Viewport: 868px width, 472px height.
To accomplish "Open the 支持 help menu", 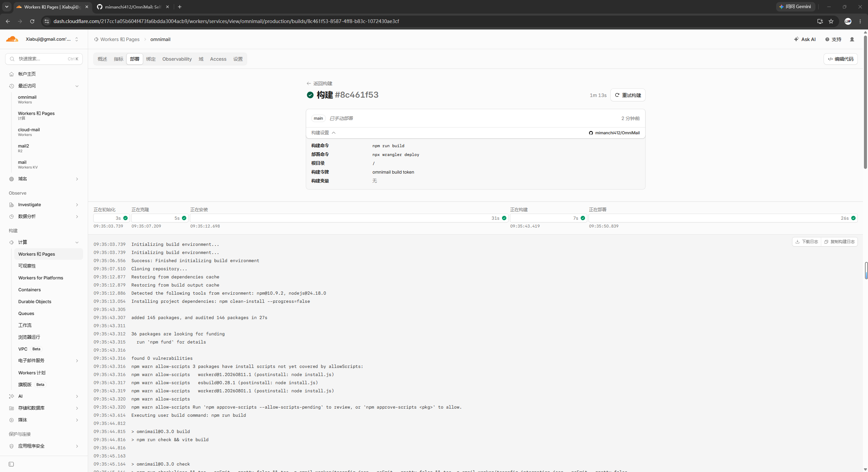I will [x=833, y=39].
